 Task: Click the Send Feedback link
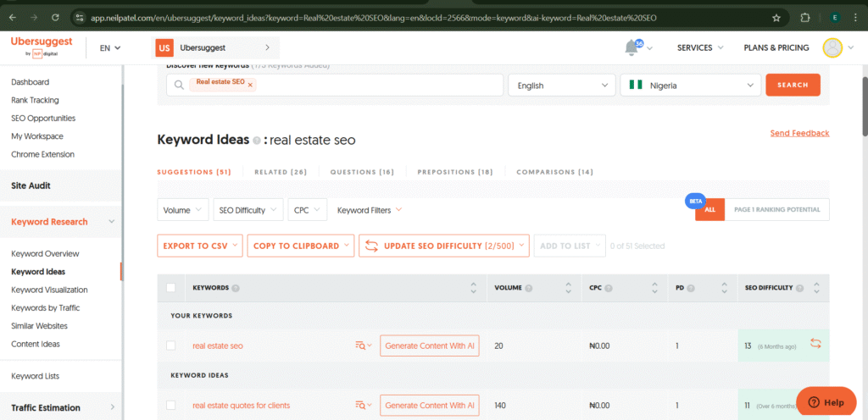pyautogui.click(x=799, y=133)
